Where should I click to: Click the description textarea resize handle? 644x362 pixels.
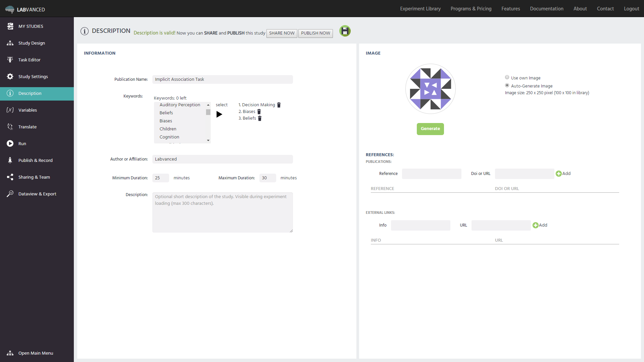291,231
